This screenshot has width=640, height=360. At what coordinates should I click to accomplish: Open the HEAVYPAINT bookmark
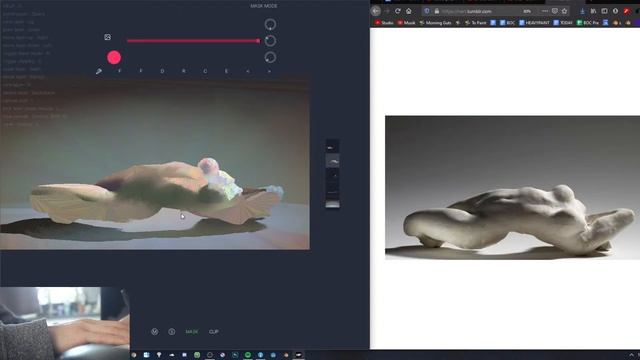[x=534, y=23]
